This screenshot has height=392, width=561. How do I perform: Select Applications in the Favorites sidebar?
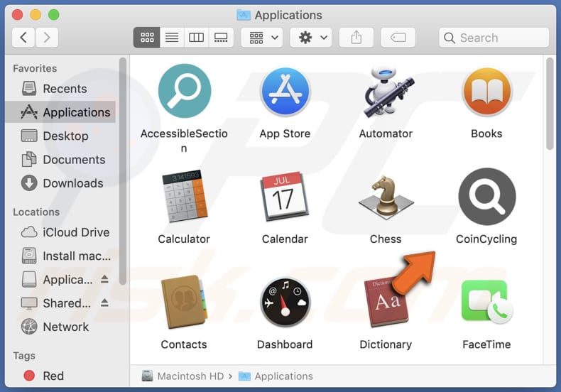coord(60,112)
